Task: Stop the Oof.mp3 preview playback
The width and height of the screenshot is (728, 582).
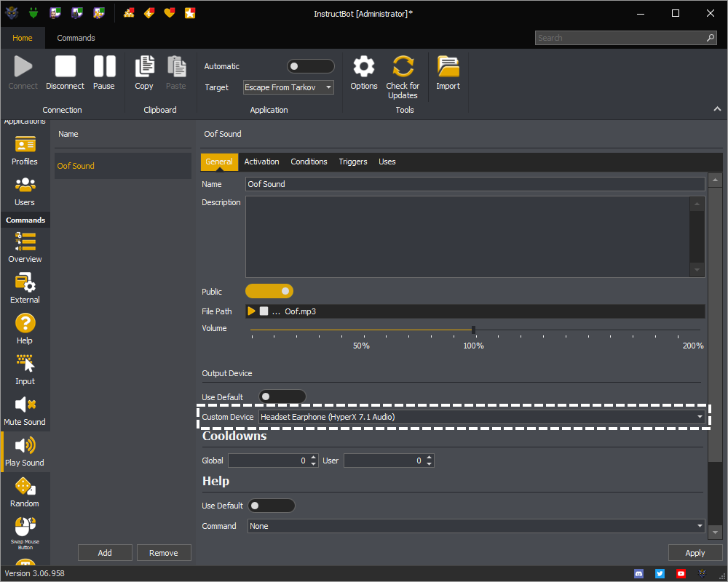Action: [x=264, y=311]
